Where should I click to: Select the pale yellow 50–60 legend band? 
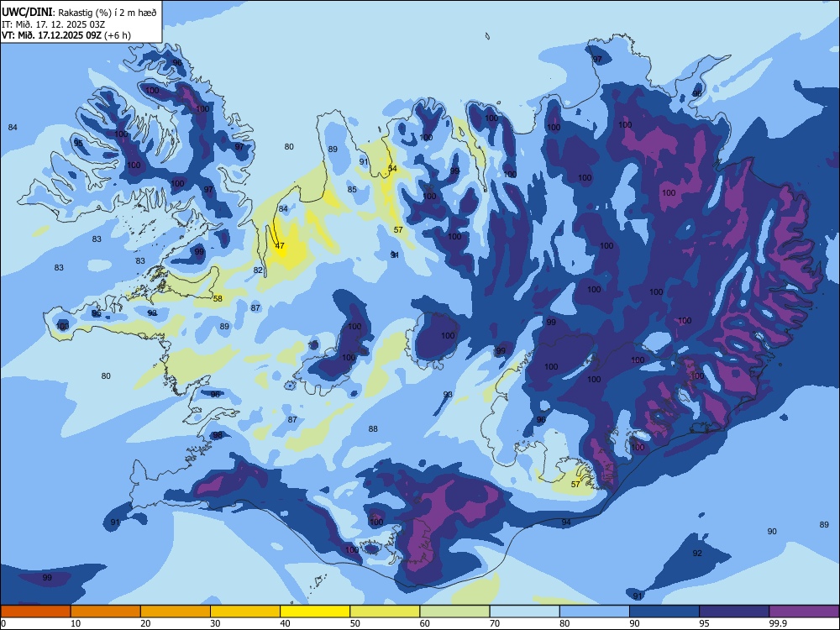pyautogui.click(x=385, y=612)
